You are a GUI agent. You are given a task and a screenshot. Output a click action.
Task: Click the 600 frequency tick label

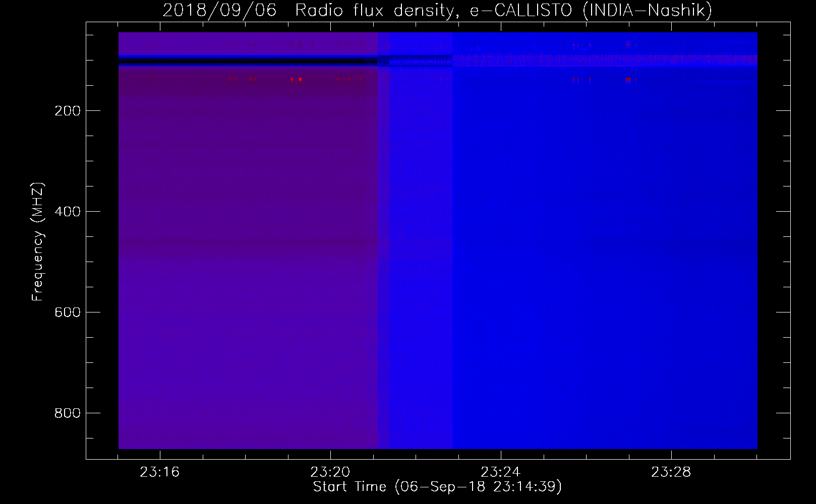(68, 312)
